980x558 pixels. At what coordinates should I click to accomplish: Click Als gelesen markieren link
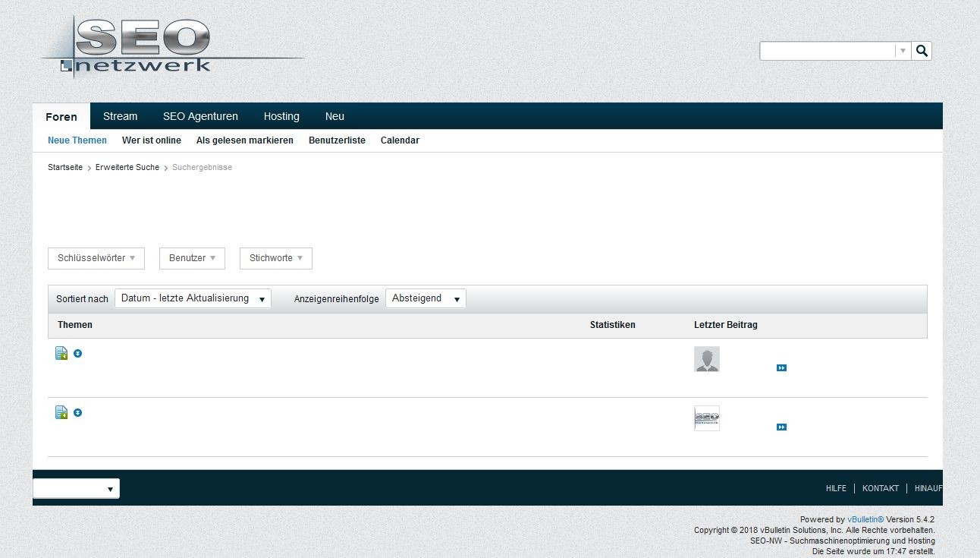pyautogui.click(x=244, y=140)
